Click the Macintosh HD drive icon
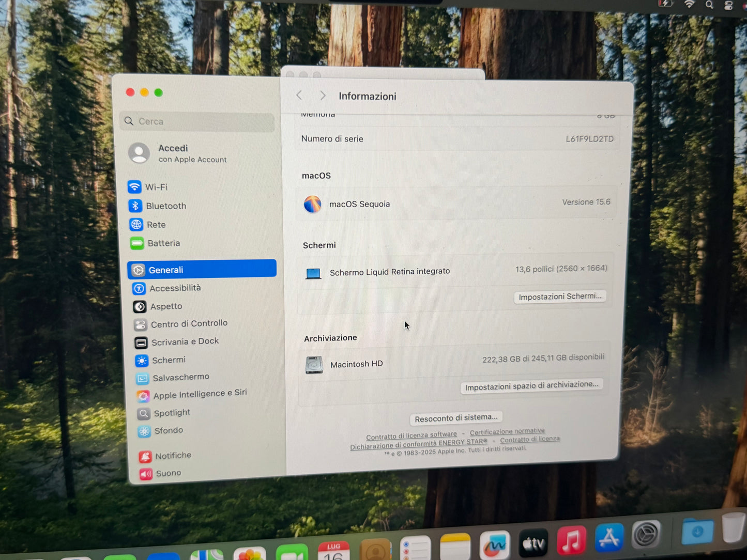 [314, 365]
